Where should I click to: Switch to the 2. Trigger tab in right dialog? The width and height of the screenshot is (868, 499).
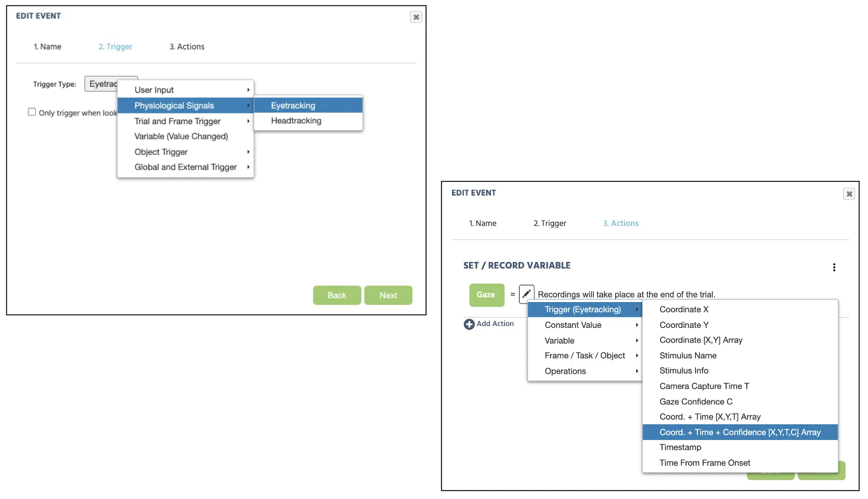(550, 223)
